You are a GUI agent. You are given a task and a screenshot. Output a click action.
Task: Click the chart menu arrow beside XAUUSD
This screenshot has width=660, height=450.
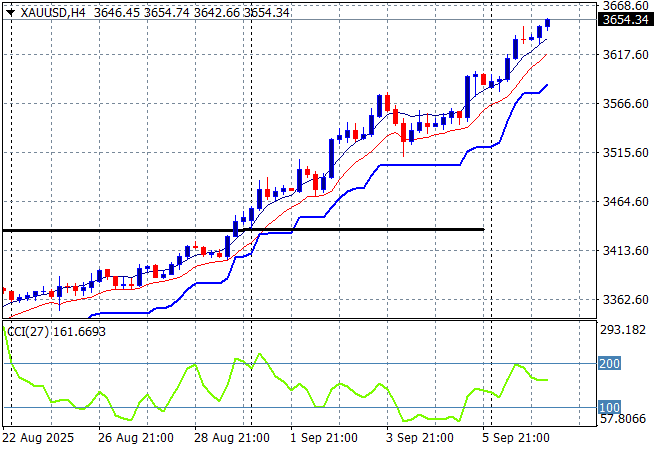(x=11, y=13)
